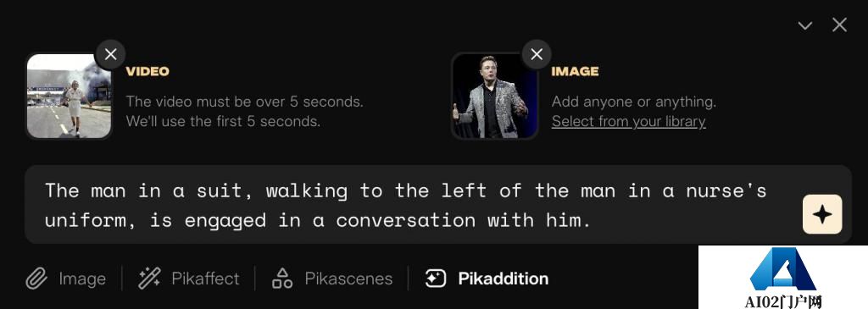Click the AI02 watermark logo
The height and width of the screenshot is (309, 868).
tap(782, 278)
